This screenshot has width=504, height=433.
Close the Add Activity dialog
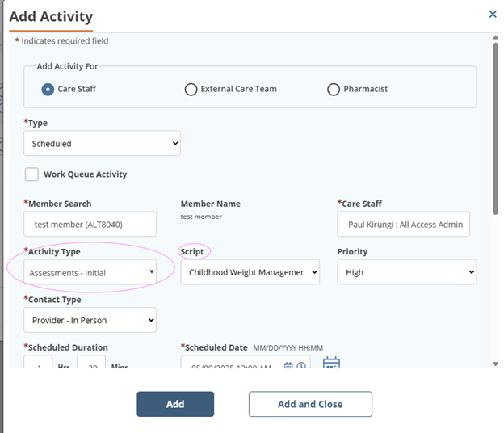pos(493,14)
